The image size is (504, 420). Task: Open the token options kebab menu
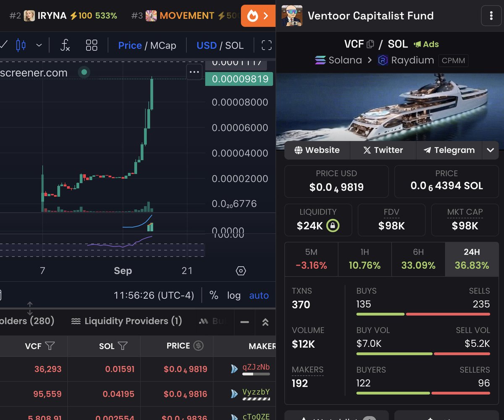pyautogui.click(x=491, y=16)
